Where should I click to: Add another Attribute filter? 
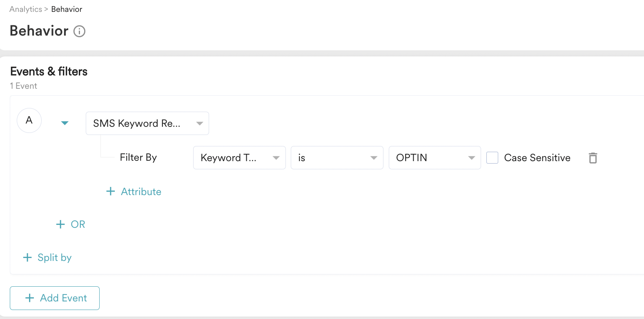pos(141,192)
